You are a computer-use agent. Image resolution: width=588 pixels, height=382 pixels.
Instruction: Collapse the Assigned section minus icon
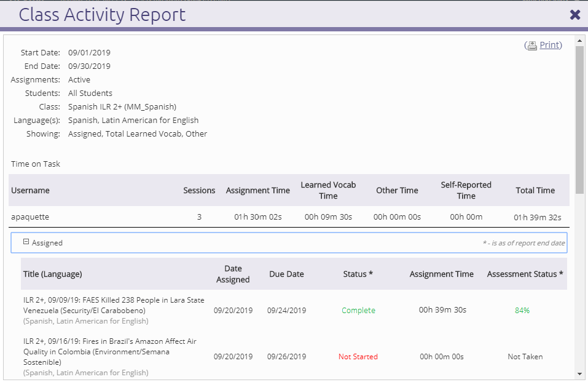point(26,242)
